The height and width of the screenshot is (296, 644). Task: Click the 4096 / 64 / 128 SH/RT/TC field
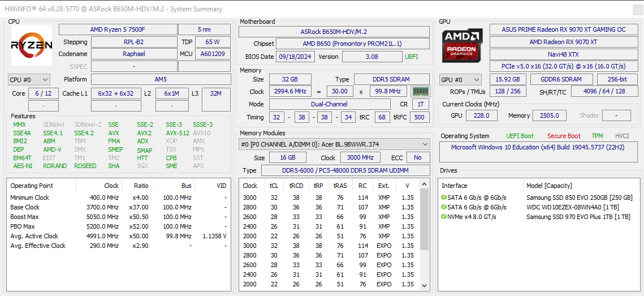[604, 91]
